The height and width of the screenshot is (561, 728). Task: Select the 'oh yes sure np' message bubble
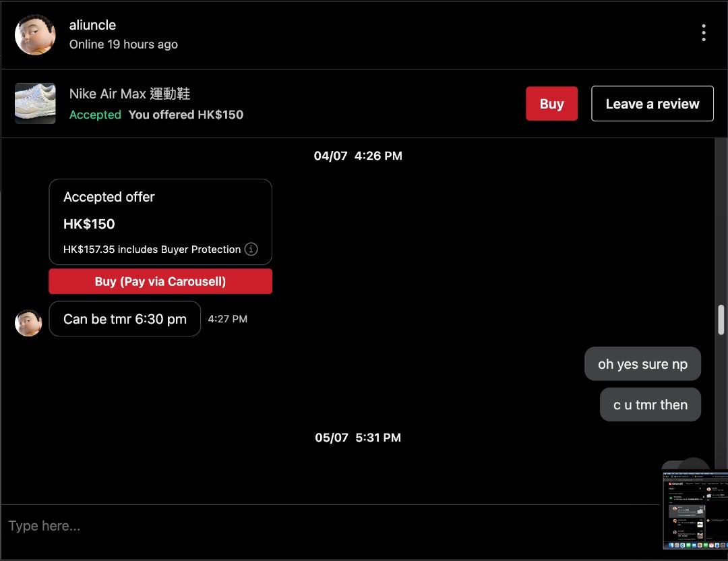(642, 364)
